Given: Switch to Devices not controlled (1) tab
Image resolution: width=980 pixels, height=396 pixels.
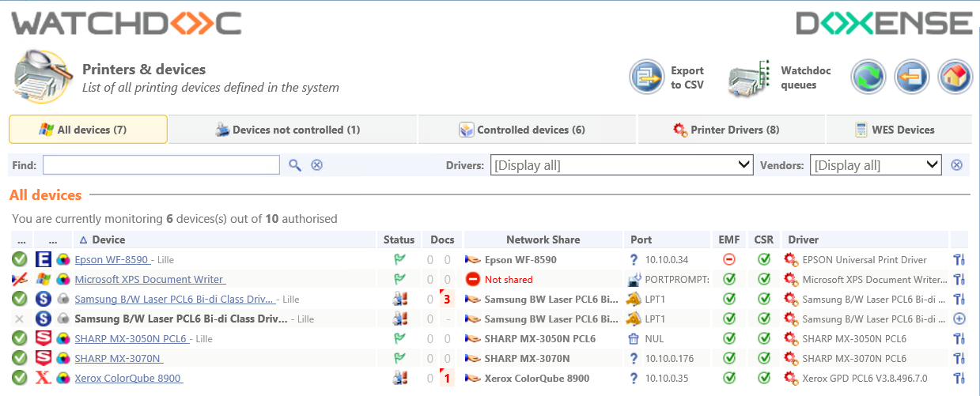Looking at the screenshot, I should tap(293, 130).
